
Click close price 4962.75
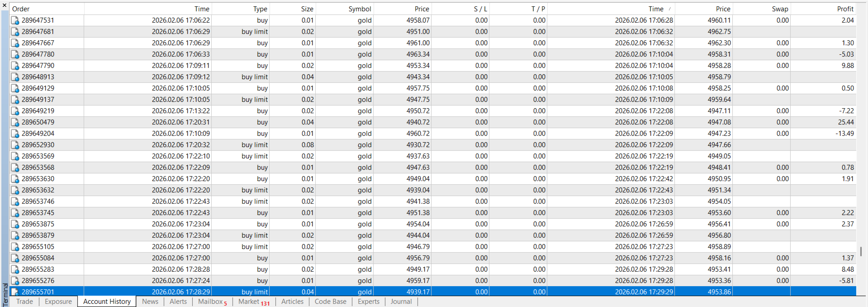[719, 32]
